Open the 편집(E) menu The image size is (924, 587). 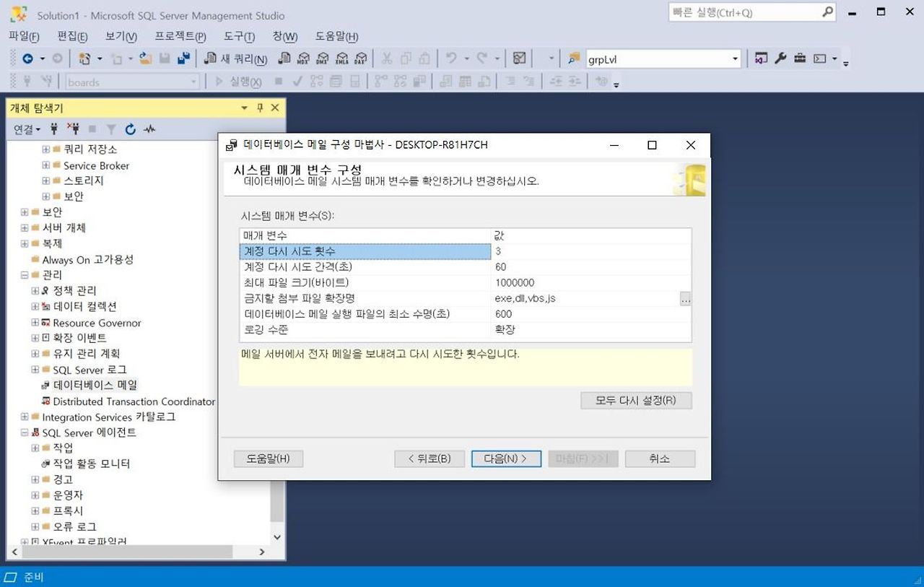[72, 37]
